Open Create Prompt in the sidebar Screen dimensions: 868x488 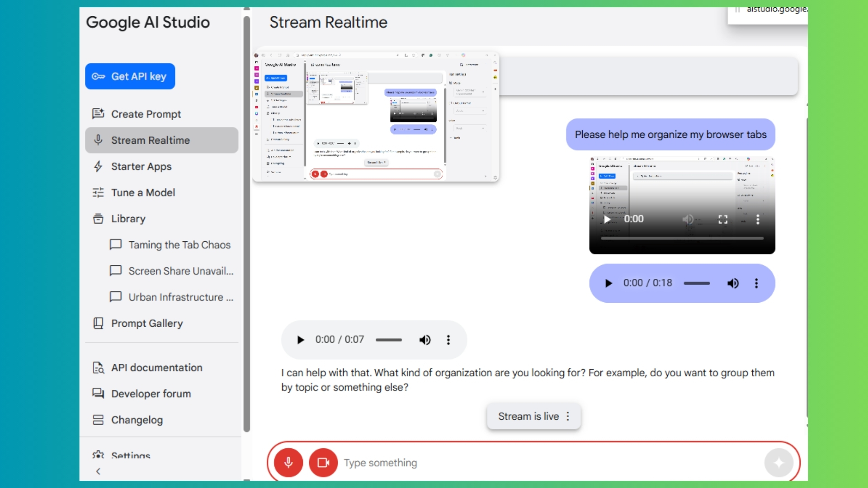[146, 114]
